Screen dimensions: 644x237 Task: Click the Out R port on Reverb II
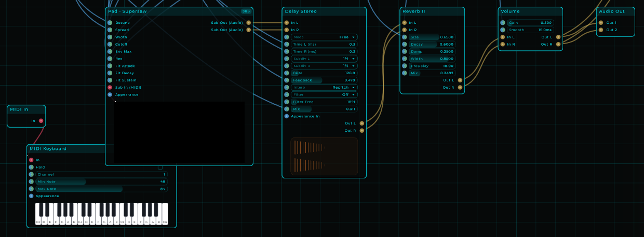[460, 88]
